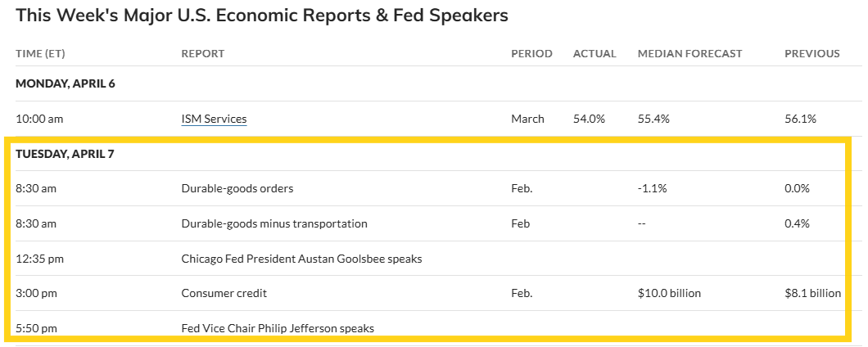
Task: Click Consumer credit previous value $8.1 billion
Action: [x=812, y=293]
